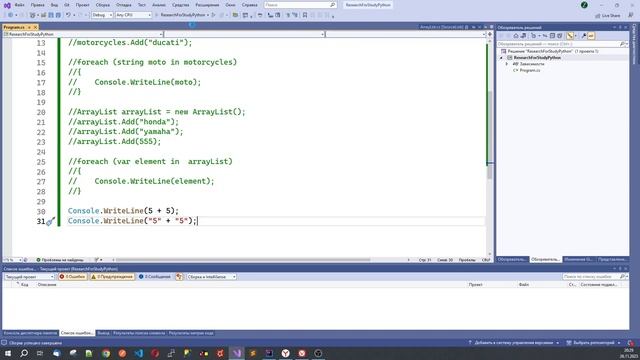Select the Program.cs editor tab
Image resolution: width=640 pixels, height=360 pixels.
point(14,27)
